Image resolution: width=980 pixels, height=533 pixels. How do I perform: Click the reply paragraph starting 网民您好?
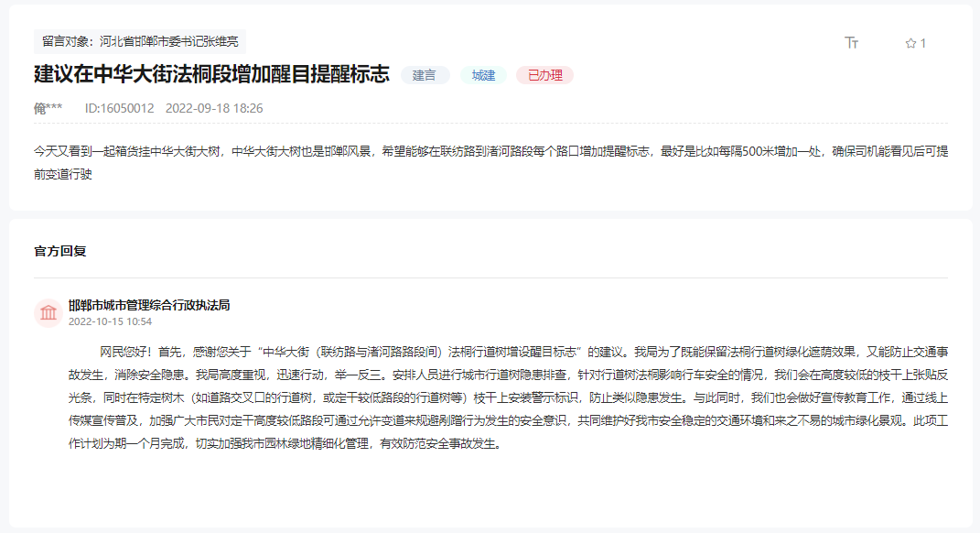[x=508, y=397]
